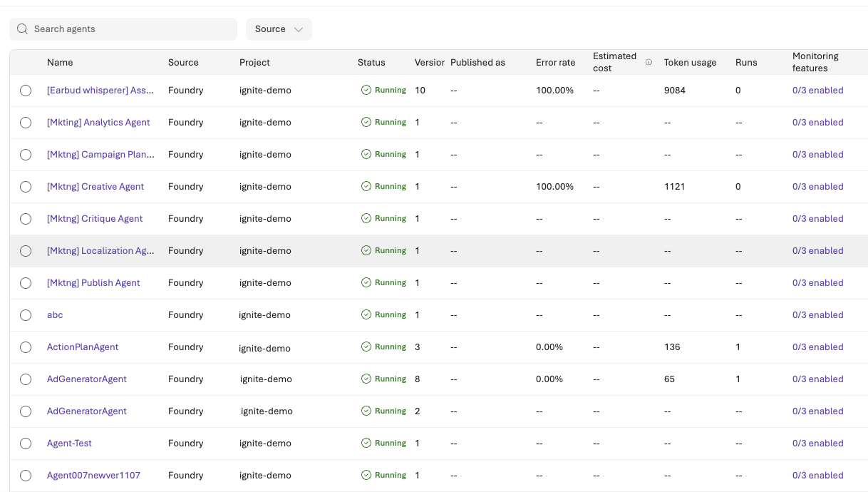Open the ActionPlanAgent agent link

click(83, 347)
